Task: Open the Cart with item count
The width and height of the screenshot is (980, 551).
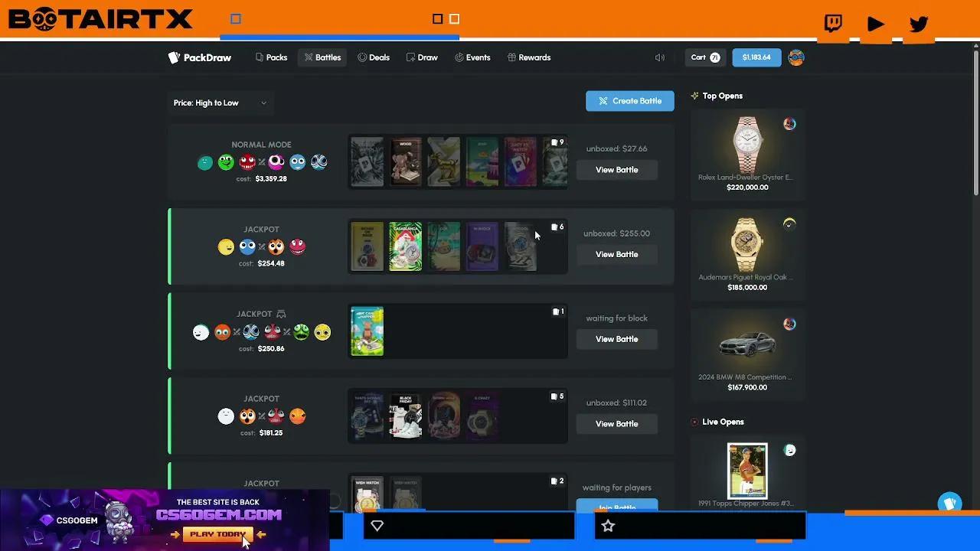Action: click(x=706, y=57)
